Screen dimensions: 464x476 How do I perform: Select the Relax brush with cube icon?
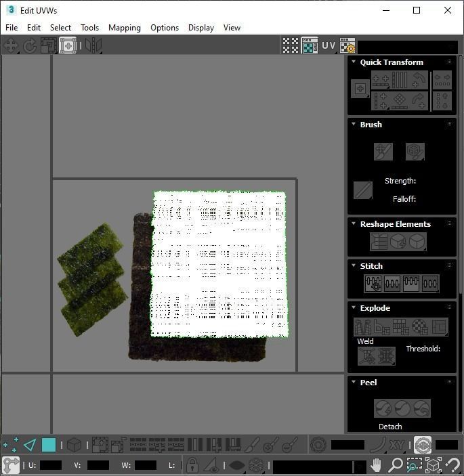(x=415, y=152)
